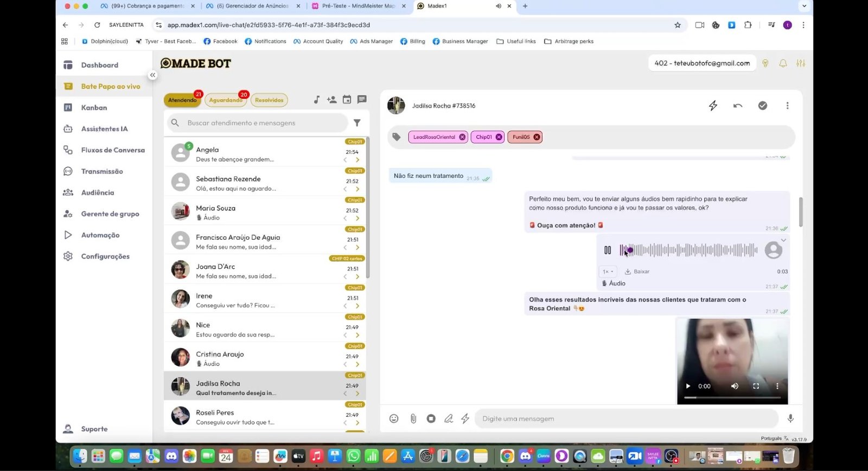
Task: Pause the playing audio message
Action: tap(608, 250)
